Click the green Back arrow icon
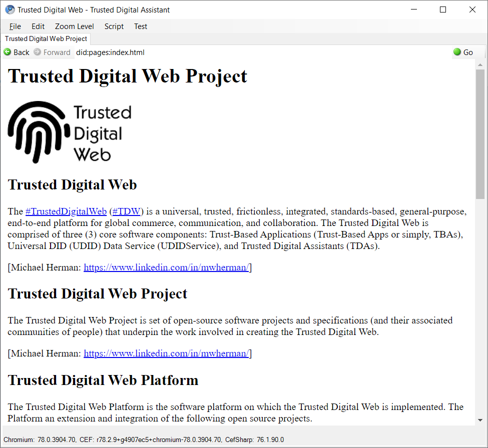 coord(7,52)
